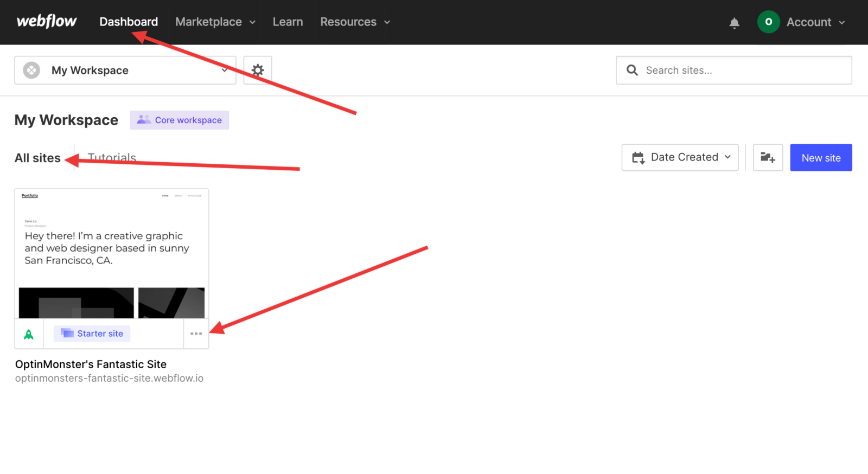Viewport: 868px width, 474px height.
Task: Select the All sites tab
Action: point(37,158)
